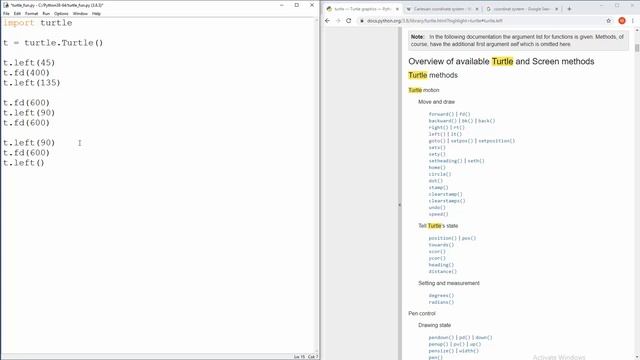Click the browser page vertical scrollbar thumb
The width and height of the screenshot is (640, 360).
pos(637,48)
